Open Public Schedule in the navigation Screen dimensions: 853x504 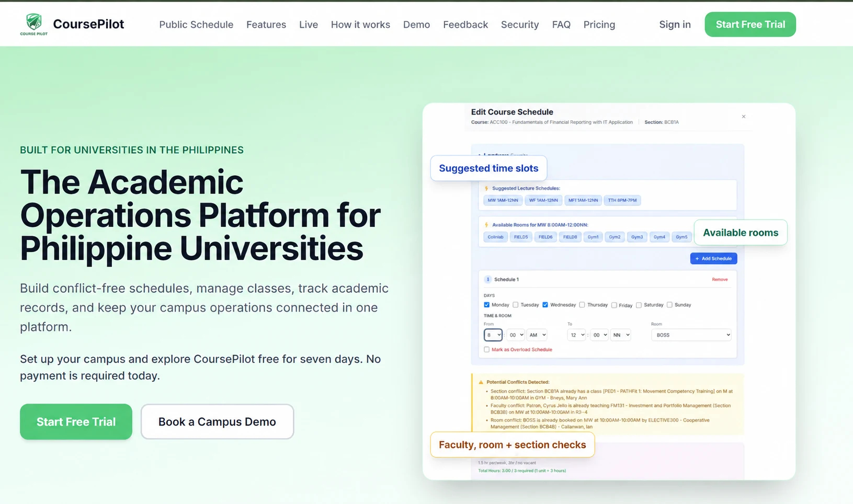pyautogui.click(x=196, y=25)
